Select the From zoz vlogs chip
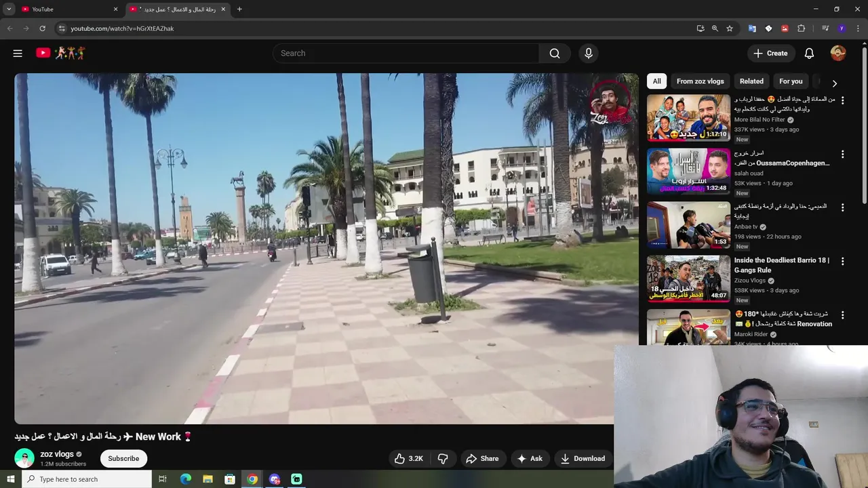 pos(700,81)
